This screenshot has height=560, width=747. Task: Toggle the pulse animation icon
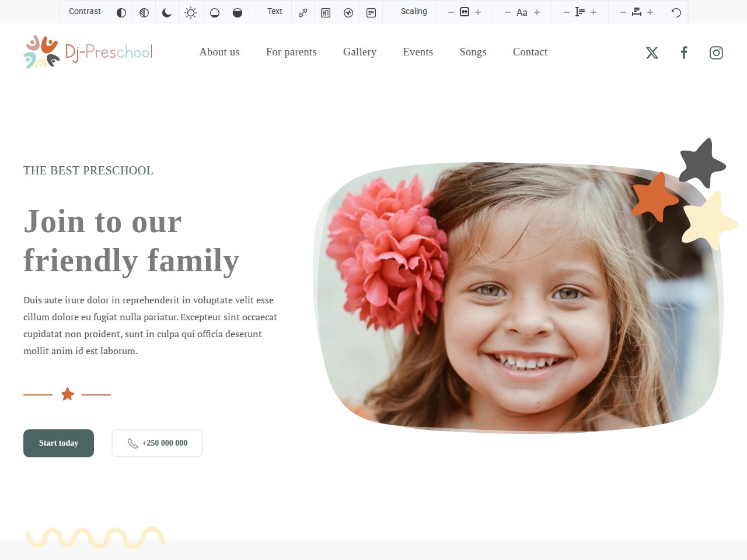coord(348,12)
